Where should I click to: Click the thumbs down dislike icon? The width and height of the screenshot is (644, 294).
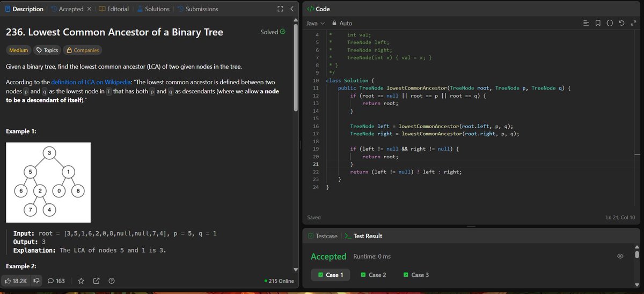click(x=36, y=281)
